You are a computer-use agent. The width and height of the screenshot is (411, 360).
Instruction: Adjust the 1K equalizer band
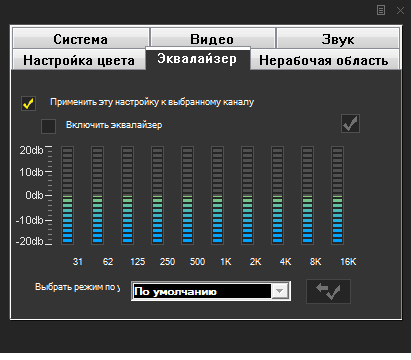(218, 195)
